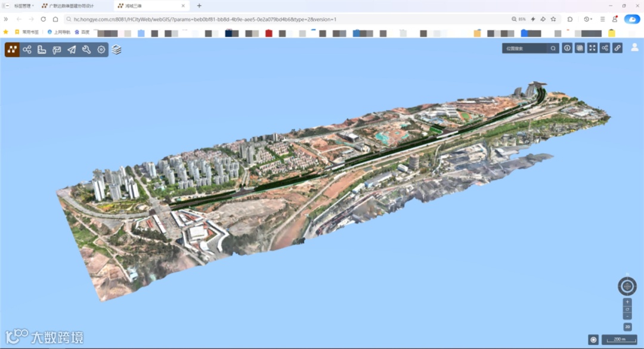Click the 85% zoom indicator in the address bar
The width and height of the screenshot is (644, 349).
[519, 19]
